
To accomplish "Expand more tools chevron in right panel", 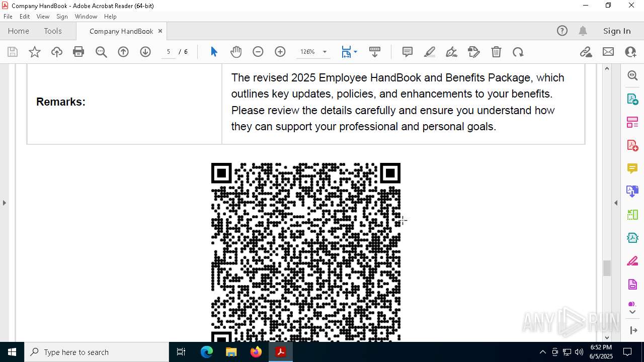I will pyautogui.click(x=632, y=312).
